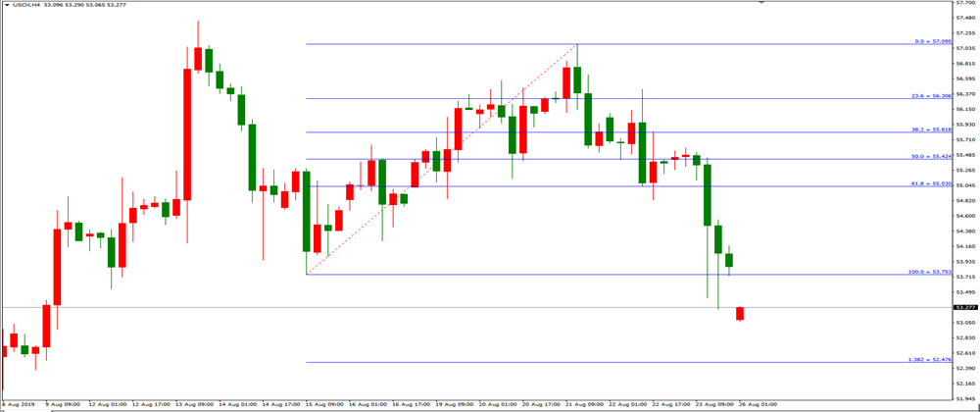Click the 61.8 Fibonacci level label at 55.030
The width and height of the screenshot is (980, 412).
coord(930,183)
